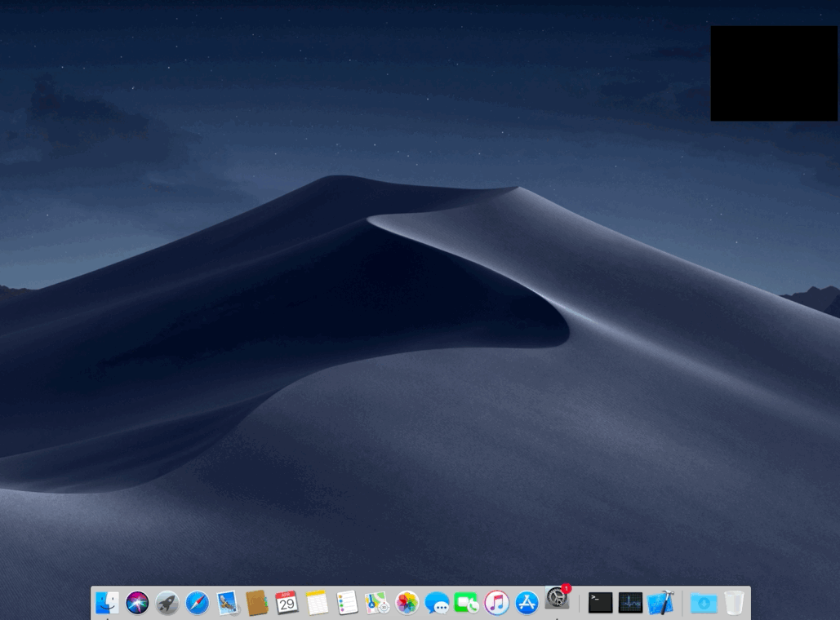Open the Notes app icon
Image resolution: width=840 pixels, height=620 pixels.
[x=317, y=603]
